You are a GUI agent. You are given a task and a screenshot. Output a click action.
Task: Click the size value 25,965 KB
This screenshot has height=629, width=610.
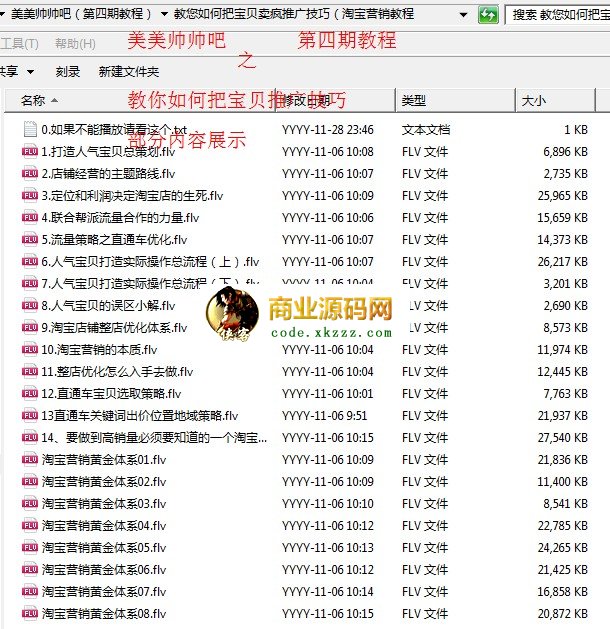[563, 196]
